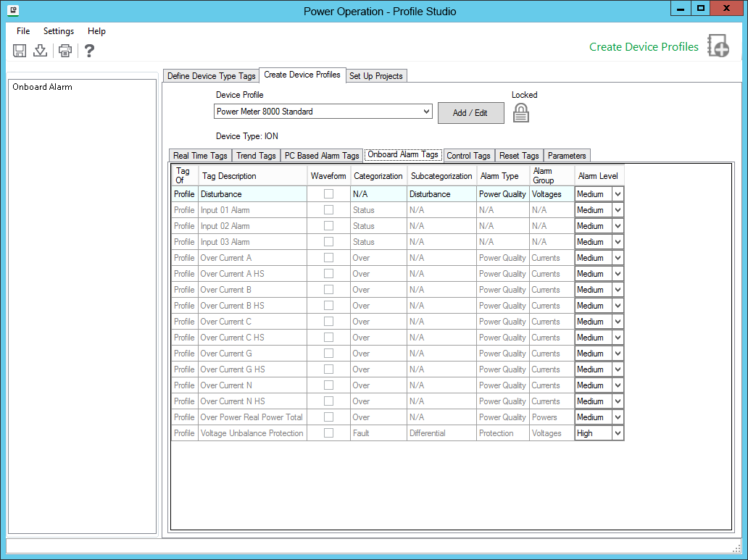748x560 pixels.
Task: Click the Print toolbar icon
Action: click(65, 51)
